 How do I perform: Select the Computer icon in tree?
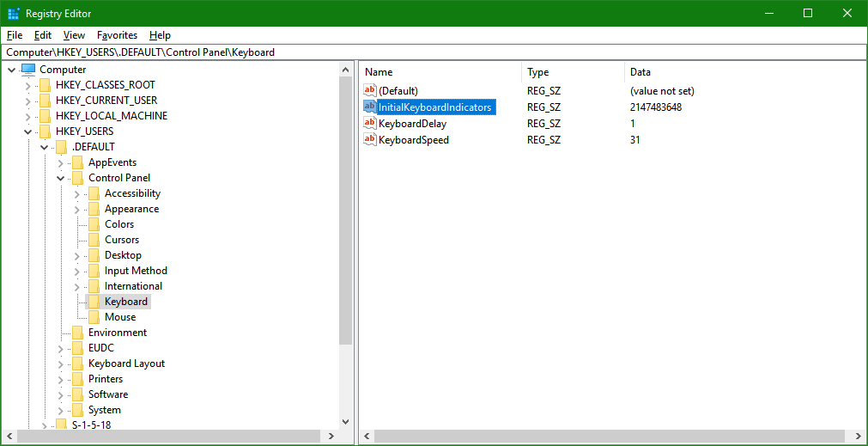click(28, 70)
